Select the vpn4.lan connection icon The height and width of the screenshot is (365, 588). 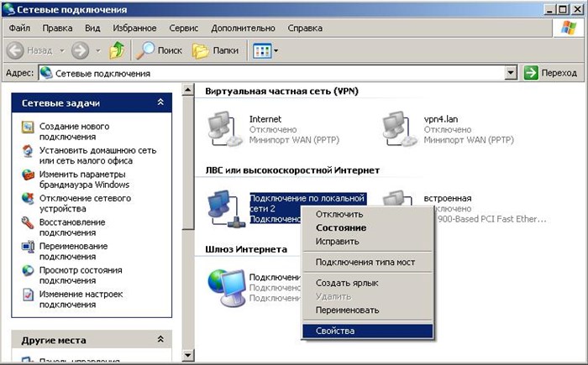(x=399, y=129)
